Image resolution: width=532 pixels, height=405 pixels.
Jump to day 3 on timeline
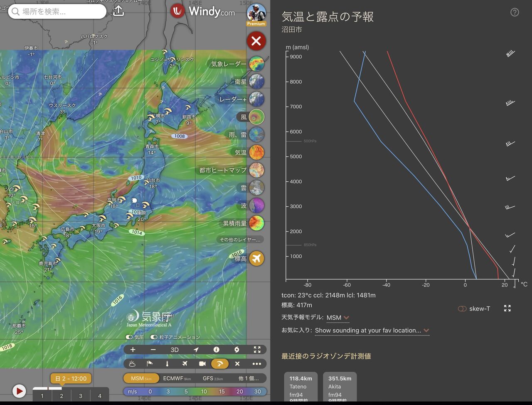click(x=81, y=396)
